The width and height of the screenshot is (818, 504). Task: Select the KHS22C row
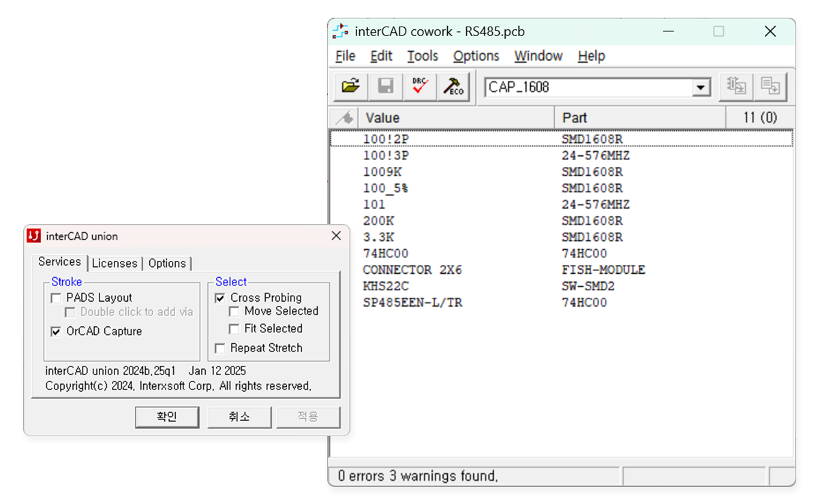point(561,286)
